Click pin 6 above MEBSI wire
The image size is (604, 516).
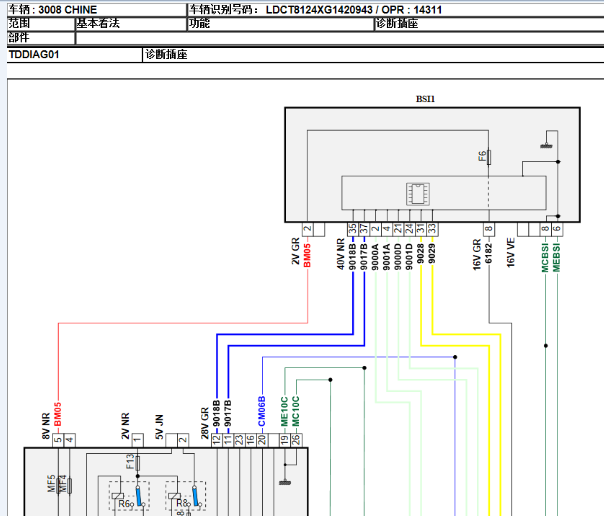[x=557, y=230]
